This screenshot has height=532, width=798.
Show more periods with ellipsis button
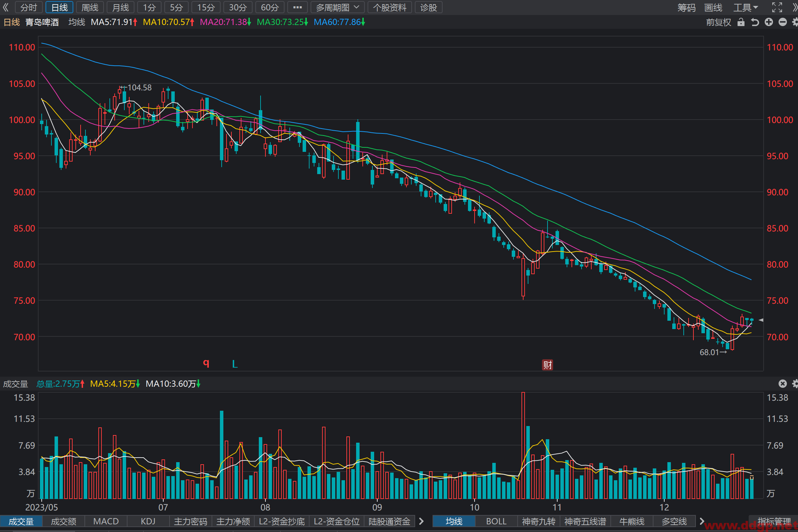[x=297, y=7]
